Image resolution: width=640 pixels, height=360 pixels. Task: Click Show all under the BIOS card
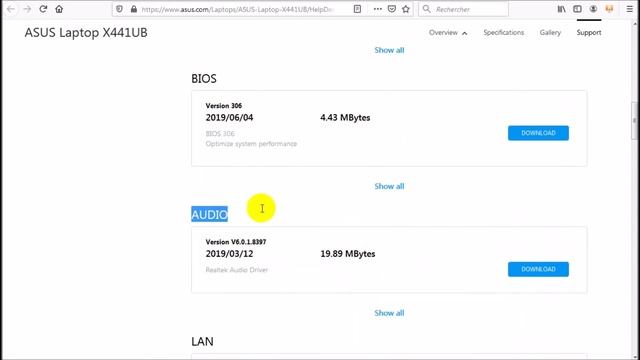(x=389, y=186)
